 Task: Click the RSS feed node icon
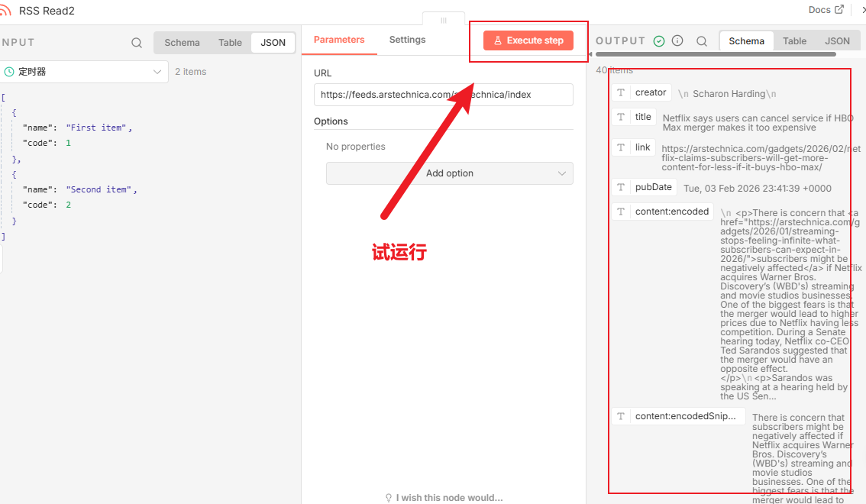(x=5, y=11)
